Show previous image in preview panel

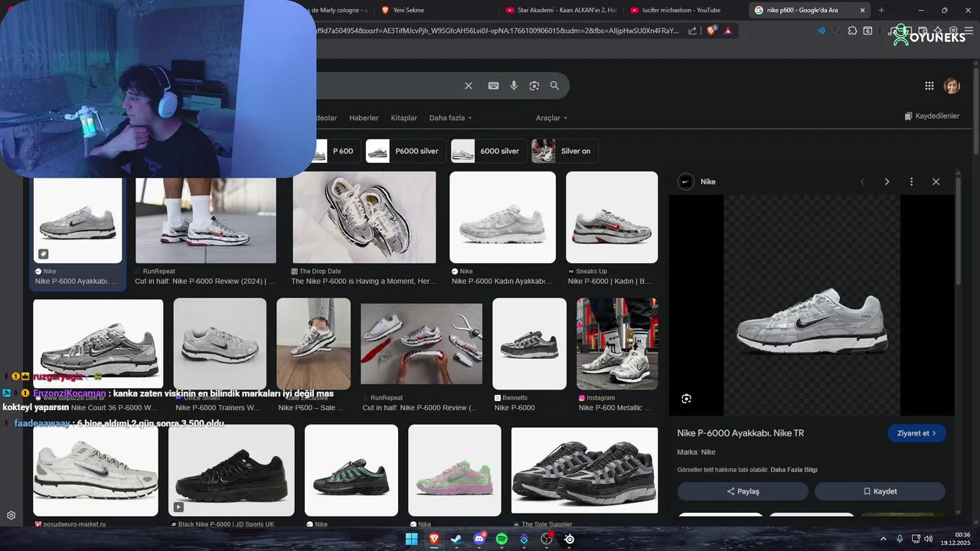863,181
